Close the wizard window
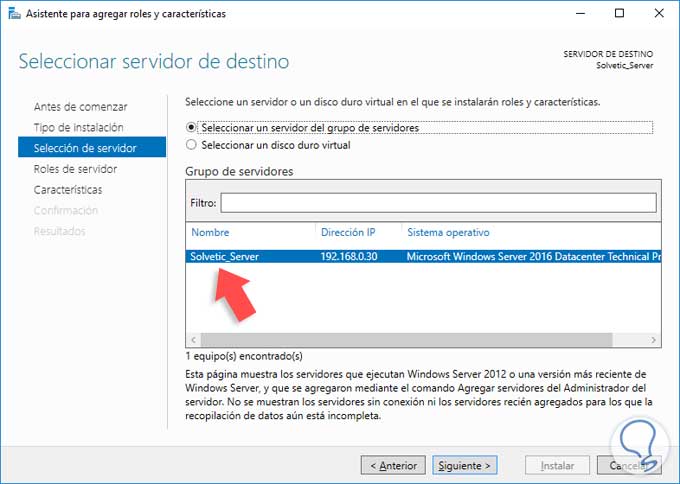The height and width of the screenshot is (484, 680). (x=659, y=13)
